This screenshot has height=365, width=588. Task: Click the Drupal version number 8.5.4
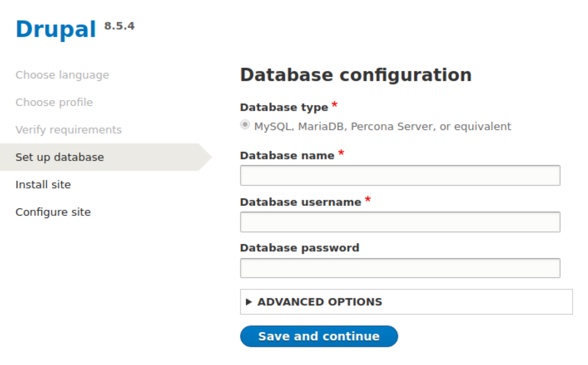pyautogui.click(x=119, y=26)
